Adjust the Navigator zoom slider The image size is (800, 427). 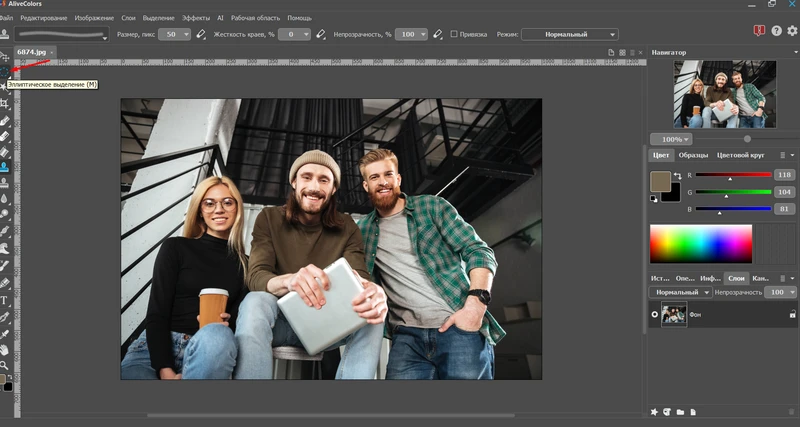(747, 139)
